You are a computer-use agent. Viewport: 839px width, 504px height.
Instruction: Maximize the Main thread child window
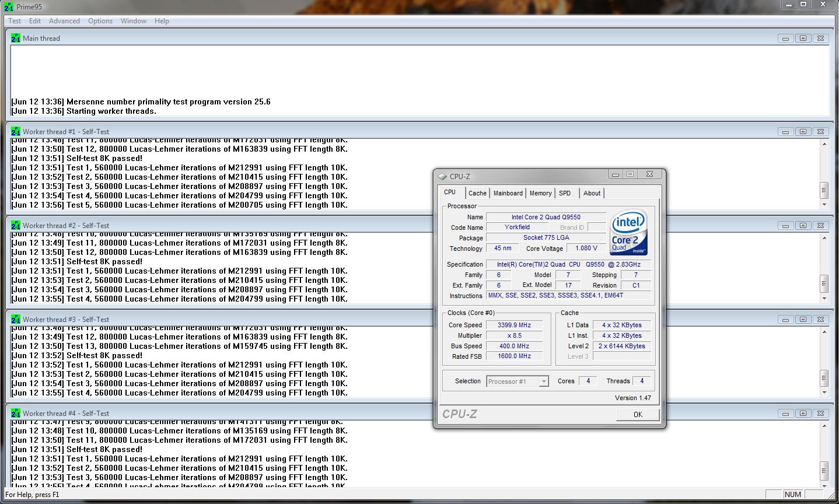point(803,38)
